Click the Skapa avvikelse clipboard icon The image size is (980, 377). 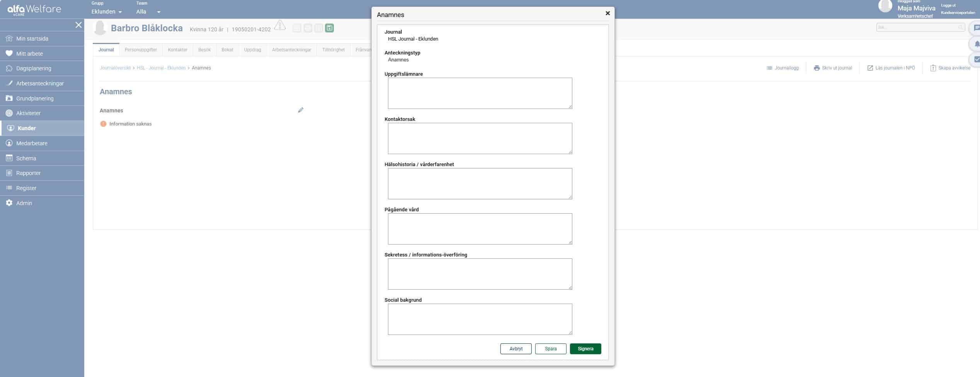click(x=933, y=68)
